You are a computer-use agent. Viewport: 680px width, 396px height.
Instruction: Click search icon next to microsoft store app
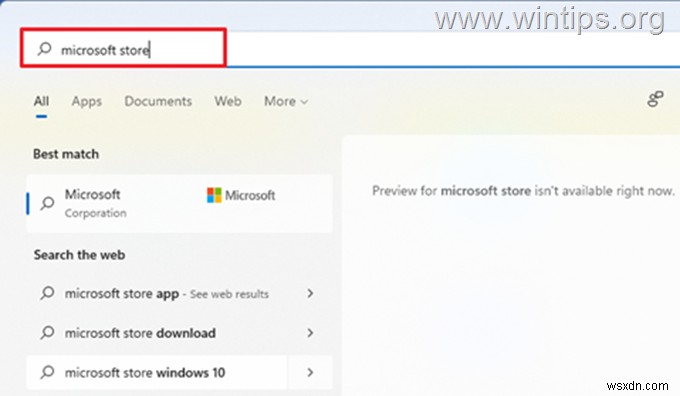47,294
